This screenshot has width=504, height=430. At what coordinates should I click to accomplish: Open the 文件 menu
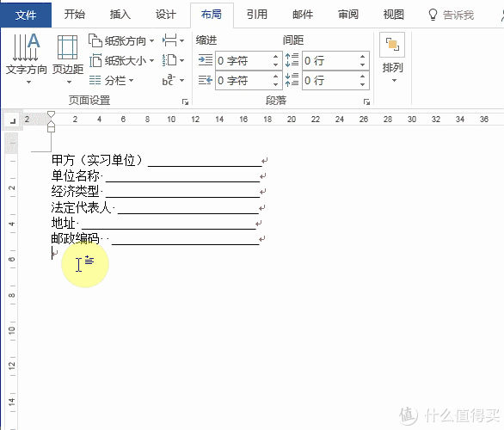coord(26,15)
